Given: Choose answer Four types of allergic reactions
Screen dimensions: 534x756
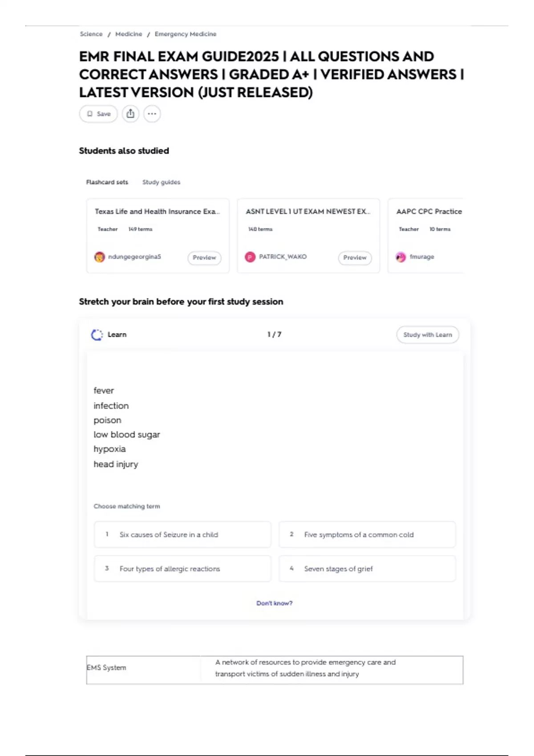Looking at the screenshot, I should click(x=182, y=569).
